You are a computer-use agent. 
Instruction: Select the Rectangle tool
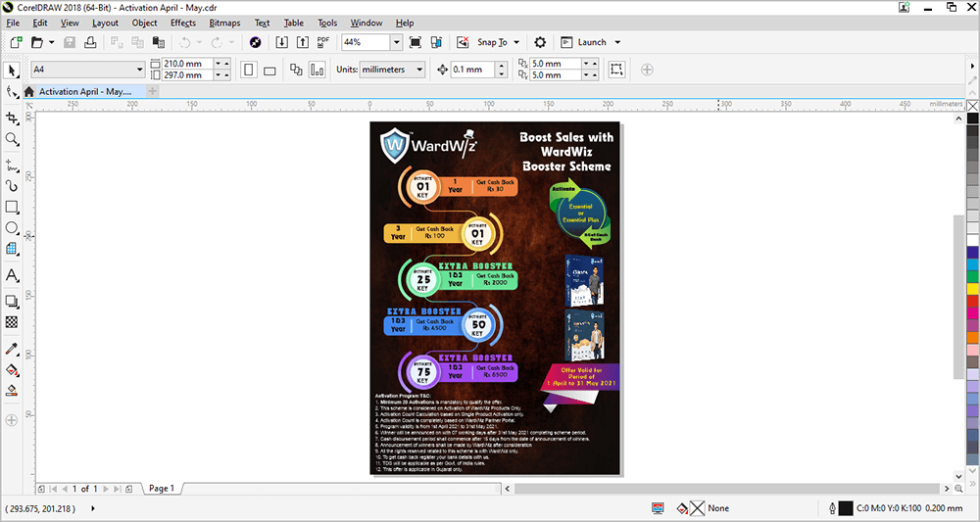[x=11, y=207]
